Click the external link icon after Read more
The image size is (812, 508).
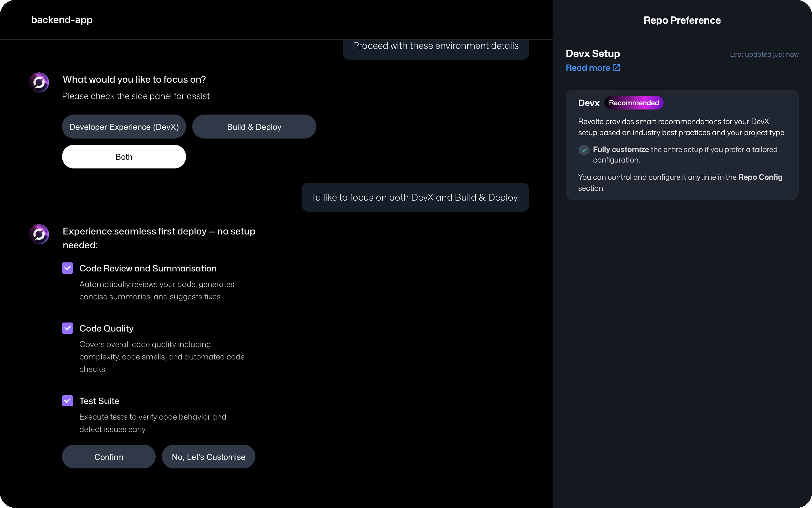click(x=616, y=68)
